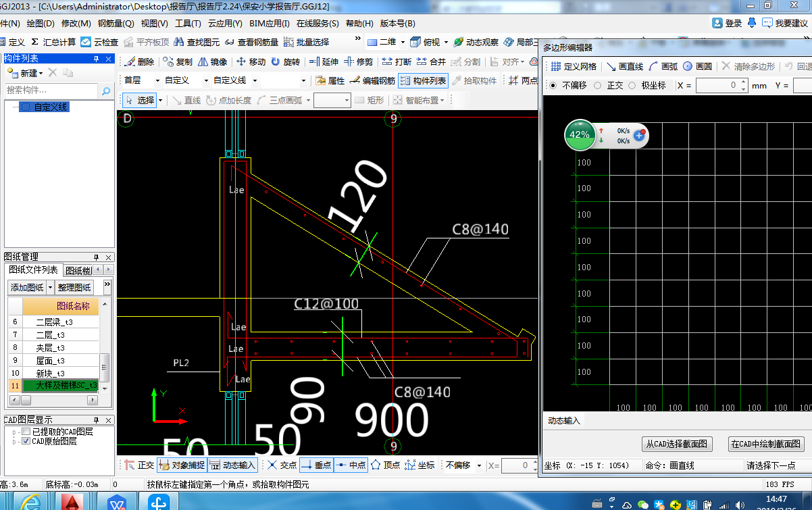This screenshot has height=510, width=812.
Task: Click the 选择 (select) pointer tool
Action: point(140,100)
